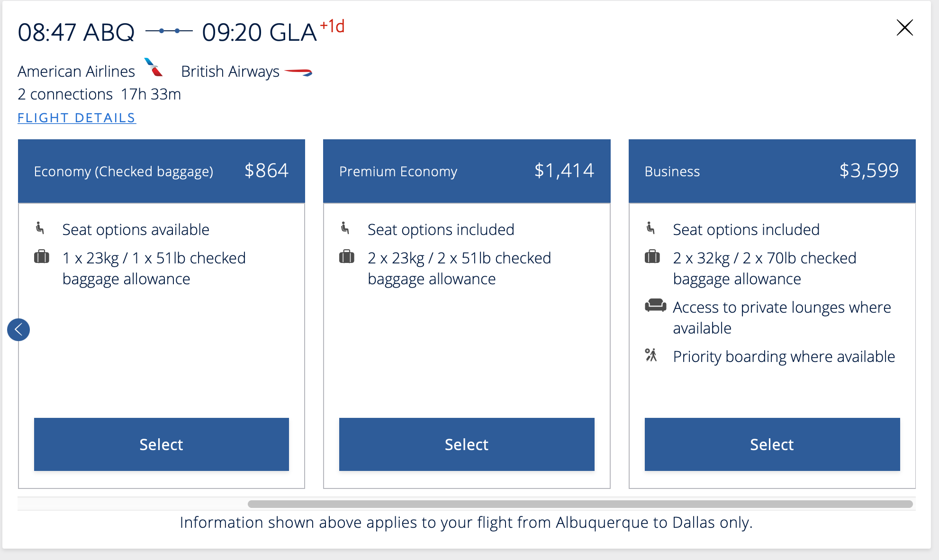Screen dimensions: 939x560
Task: Open the Flight Details link
Action: (x=77, y=117)
